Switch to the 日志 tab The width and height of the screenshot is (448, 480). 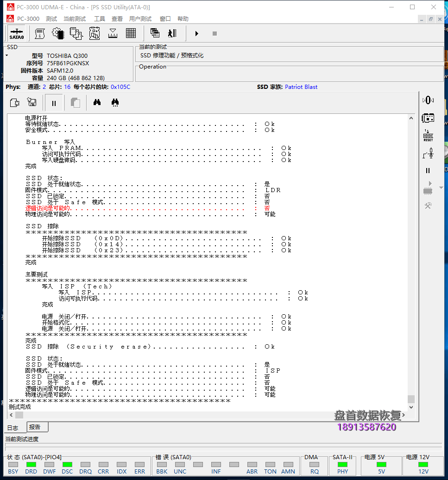(13, 428)
